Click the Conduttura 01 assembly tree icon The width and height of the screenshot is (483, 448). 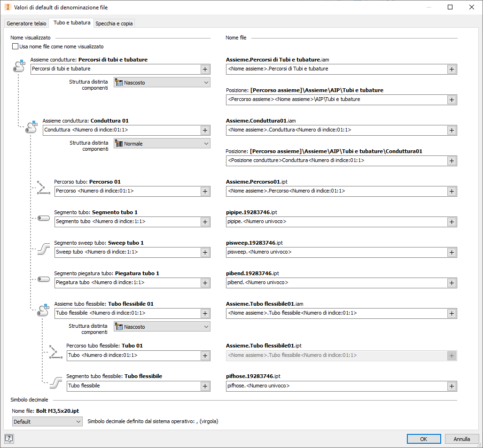31,127
